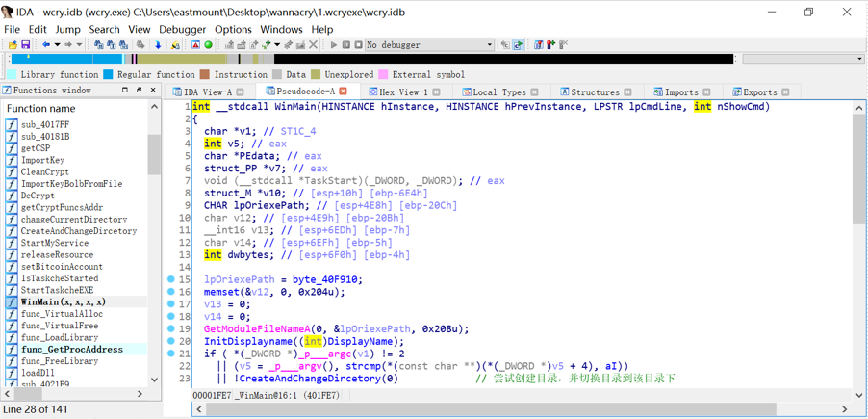This screenshot has height=419, width=868.
Task: Click GetModuleFileNameA call in pseudocode
Action: 257,328
